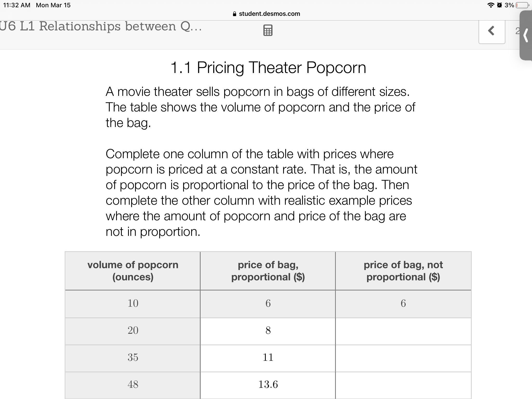532x399 pixels.
Task: Expand the gray slide-over handle at right edge
Action: pos(526,35)
